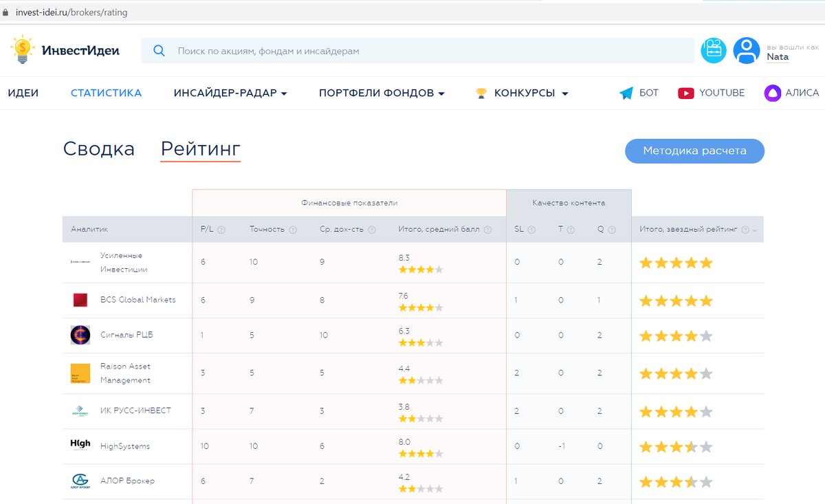Screen dimensions: 825x504
Task: Click the Telegram bot paper-plane icon
Action: click(626, 94)
